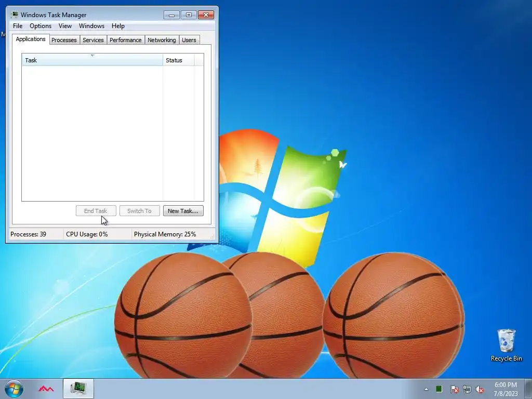
Task: Click Task Manager title bar icon
Action: 14,15
